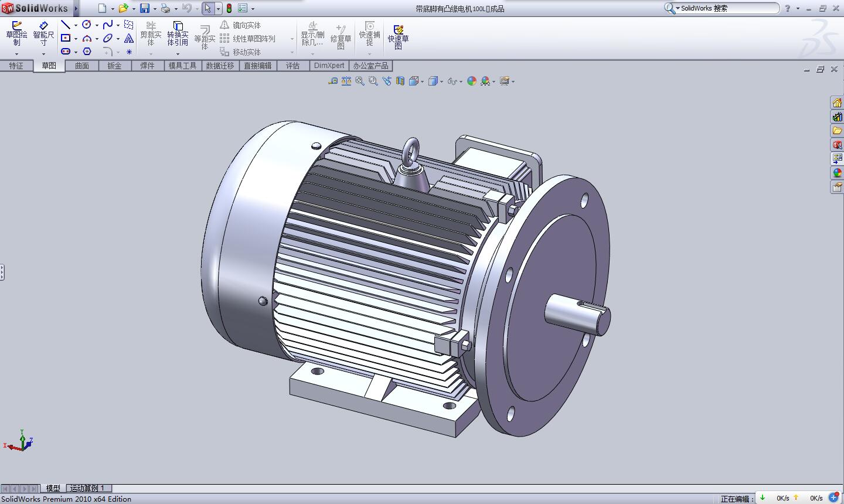Screen dimensions: 844x504
Task: Open the New document dropdown arrow
Action: pos(113,9)
